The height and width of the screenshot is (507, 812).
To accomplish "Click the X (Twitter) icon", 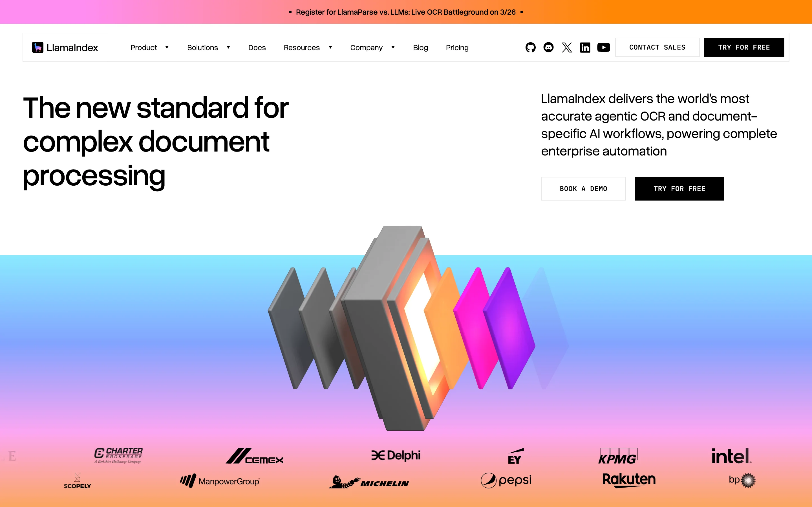I will pos(567,47).
